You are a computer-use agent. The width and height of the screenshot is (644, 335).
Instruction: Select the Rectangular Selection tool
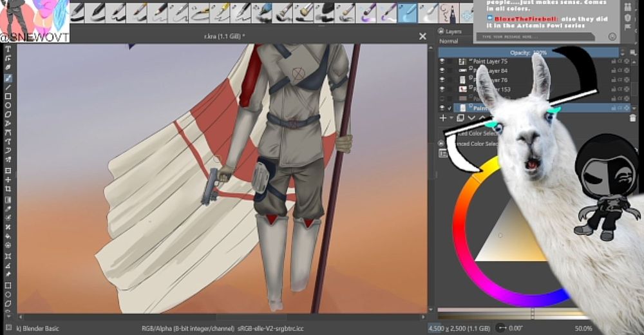(x=8, y=285)
